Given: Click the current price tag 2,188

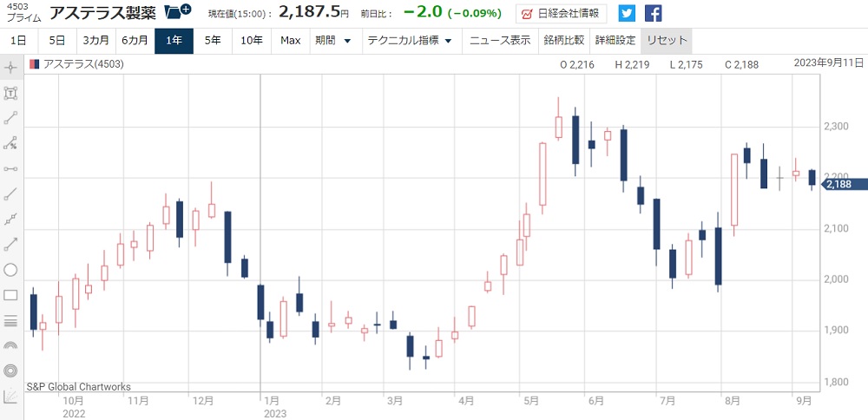Looking at the screenshot, I should click(x=845, y=184).
